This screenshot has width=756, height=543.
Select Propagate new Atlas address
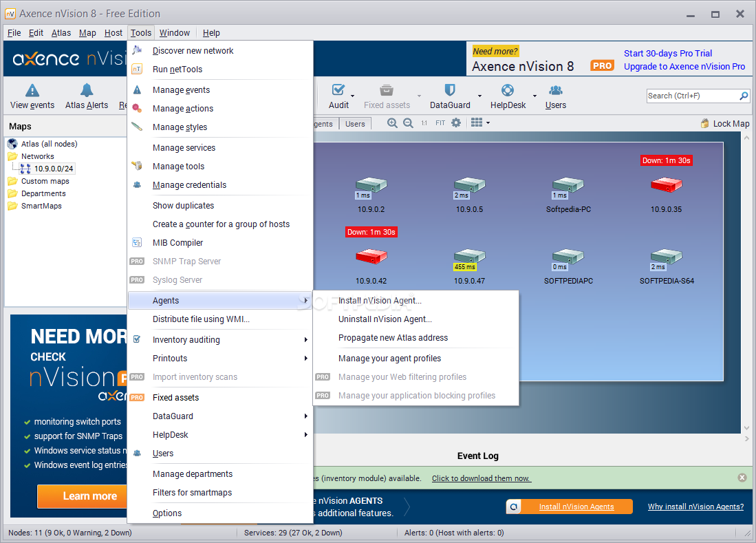tap(416, 337)
